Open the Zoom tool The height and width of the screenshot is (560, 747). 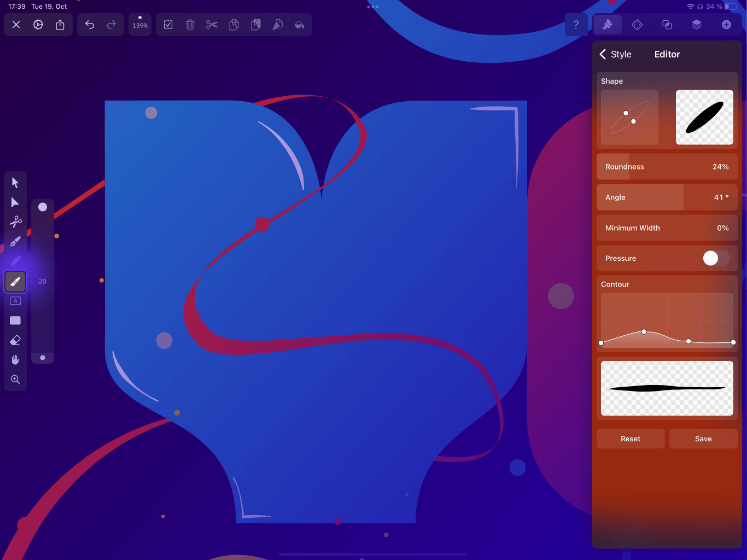tap(15, 379)
